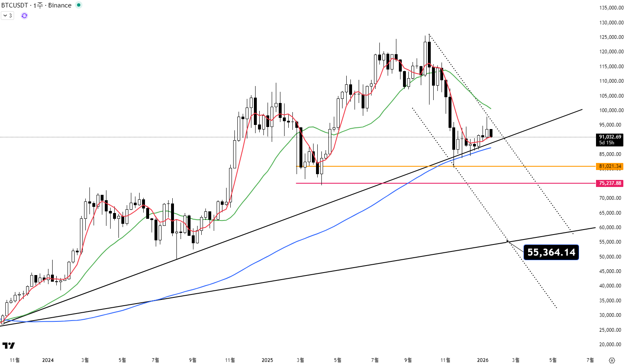Click the purple refresh sync icon

pos(24,16)
